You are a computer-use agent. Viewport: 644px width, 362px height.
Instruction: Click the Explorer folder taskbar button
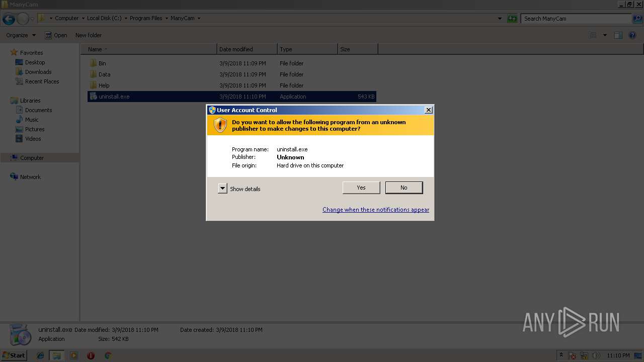pos(57,355)
